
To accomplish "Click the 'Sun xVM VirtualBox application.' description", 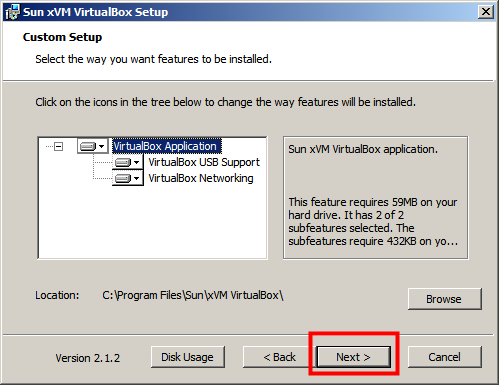I will tap(363, 149).
